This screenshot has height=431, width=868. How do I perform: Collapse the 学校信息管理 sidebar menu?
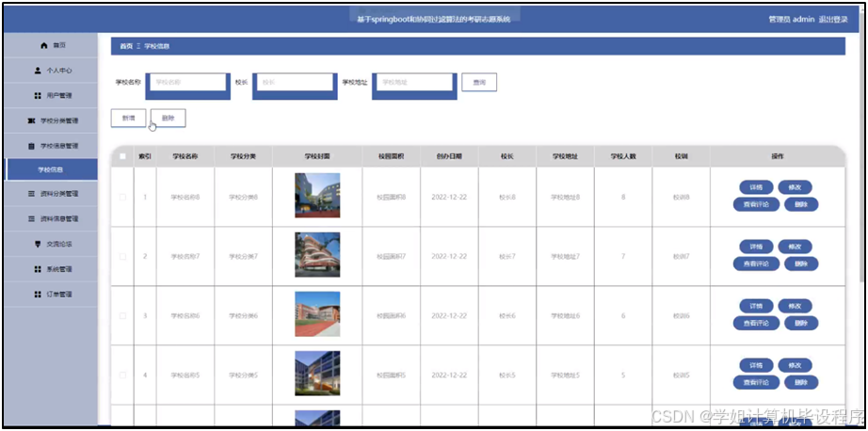(x=51, y=146)
